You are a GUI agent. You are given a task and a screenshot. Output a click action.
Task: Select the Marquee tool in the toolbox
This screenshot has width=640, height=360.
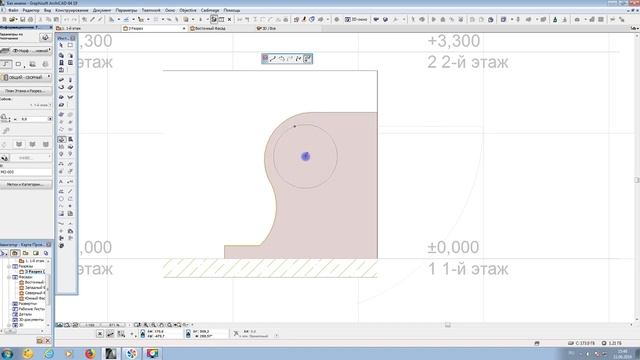(70, 45)
